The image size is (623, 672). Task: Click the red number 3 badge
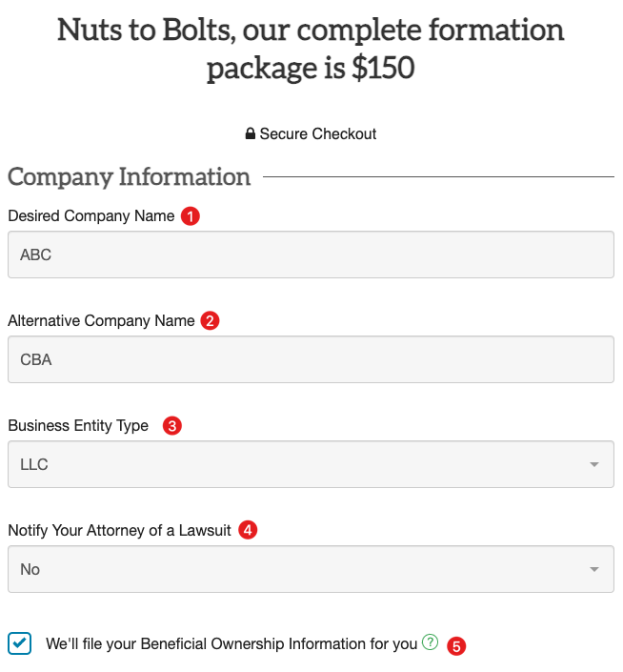[172, 425]
